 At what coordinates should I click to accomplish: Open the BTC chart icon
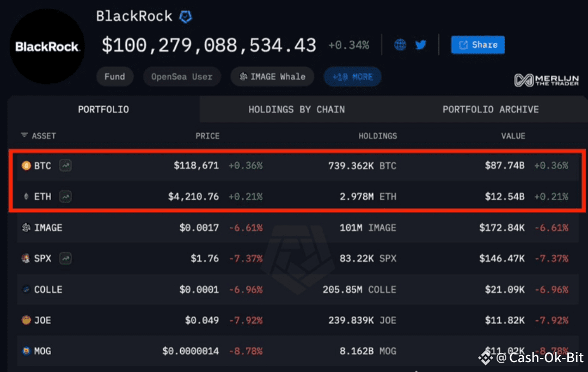[x=66, y=166]
